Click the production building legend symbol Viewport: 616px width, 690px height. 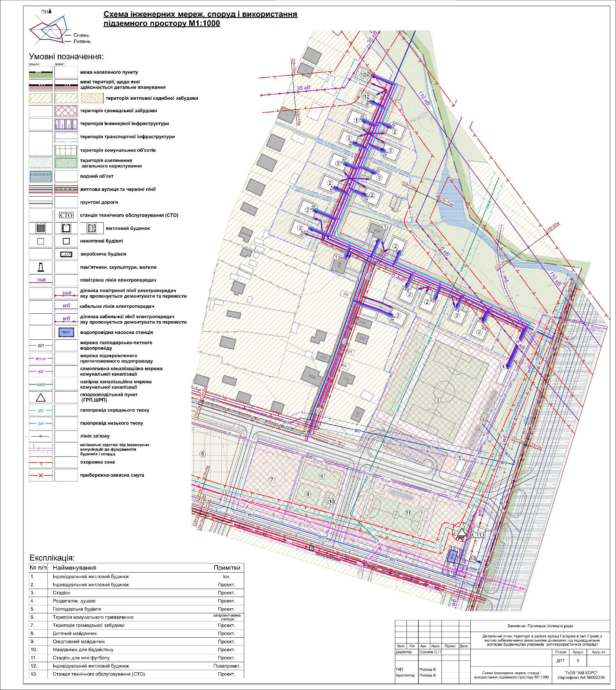click(x=66, y=254)
